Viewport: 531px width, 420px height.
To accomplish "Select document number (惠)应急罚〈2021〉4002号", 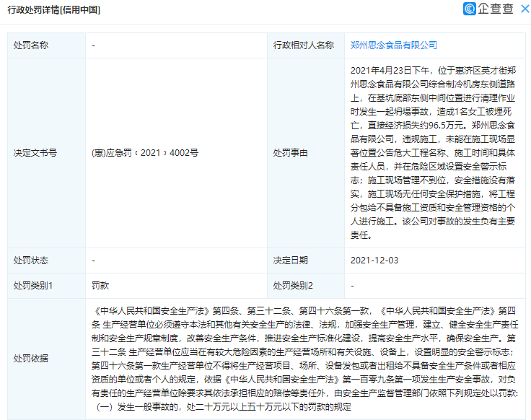I will 145,153.
